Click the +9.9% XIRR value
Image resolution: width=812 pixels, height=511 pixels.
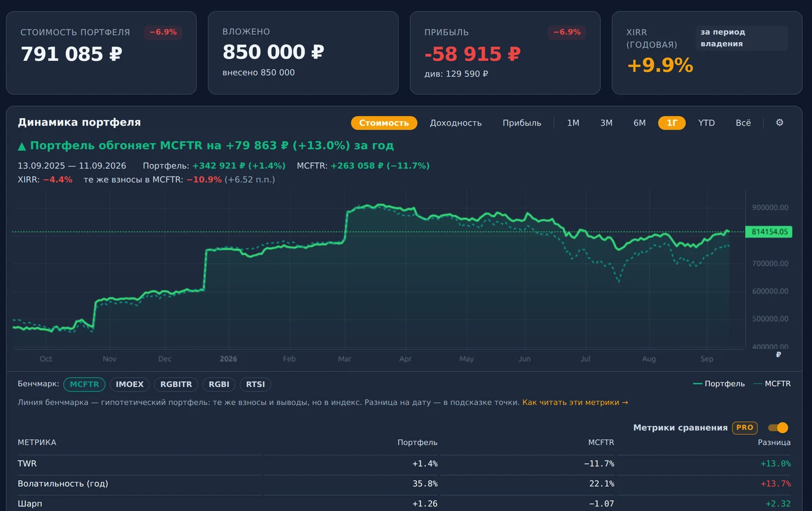(x=660, y=65)
